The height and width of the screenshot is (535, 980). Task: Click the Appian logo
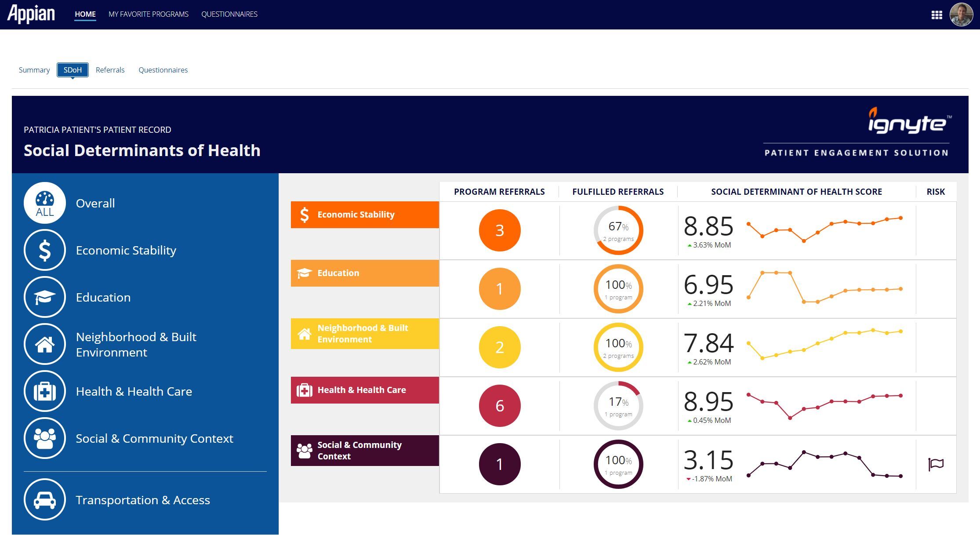[31, 14]
